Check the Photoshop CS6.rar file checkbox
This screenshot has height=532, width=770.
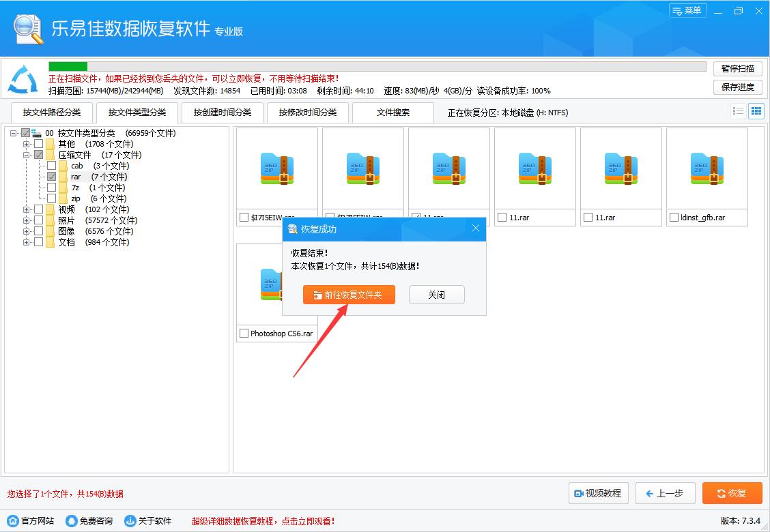(x=244, y=334)
